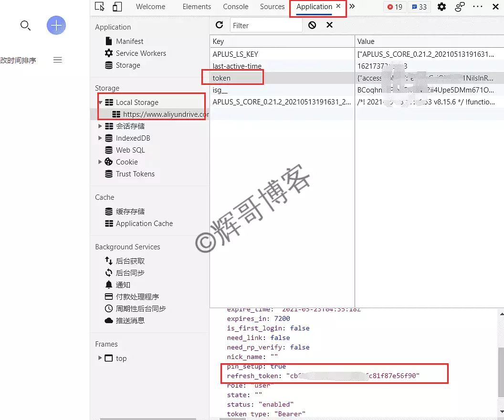This screenshot has width=504, height=420.
Task: Click the blue plus add button
Action: 56,25
